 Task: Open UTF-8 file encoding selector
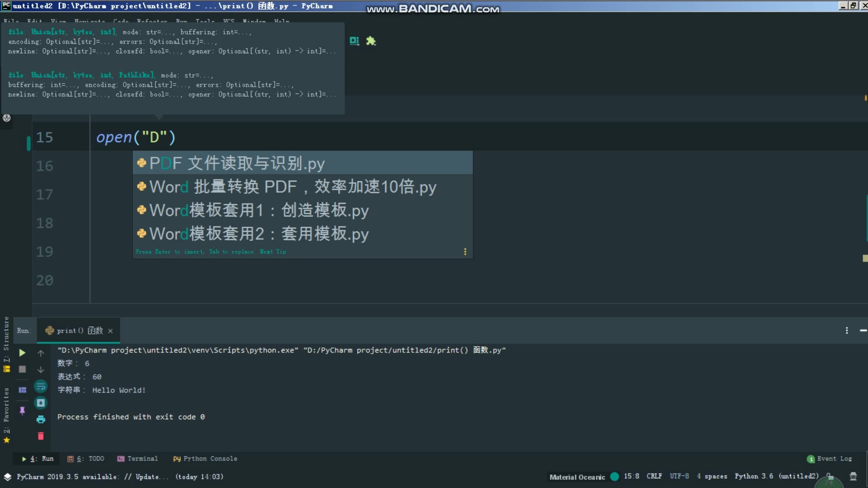point(679,476)
